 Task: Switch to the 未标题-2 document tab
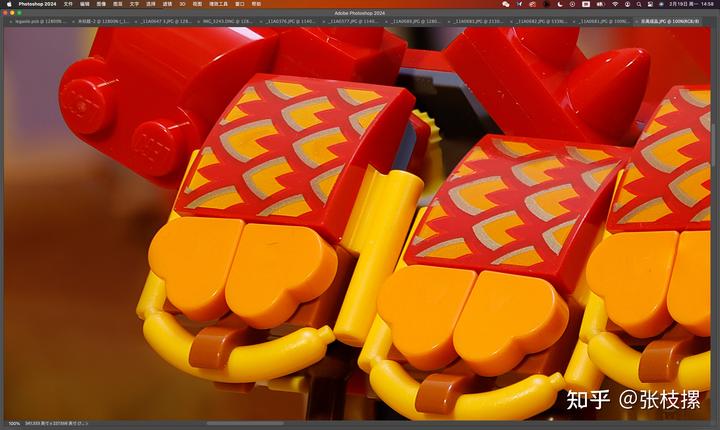(x=103, y=22)
